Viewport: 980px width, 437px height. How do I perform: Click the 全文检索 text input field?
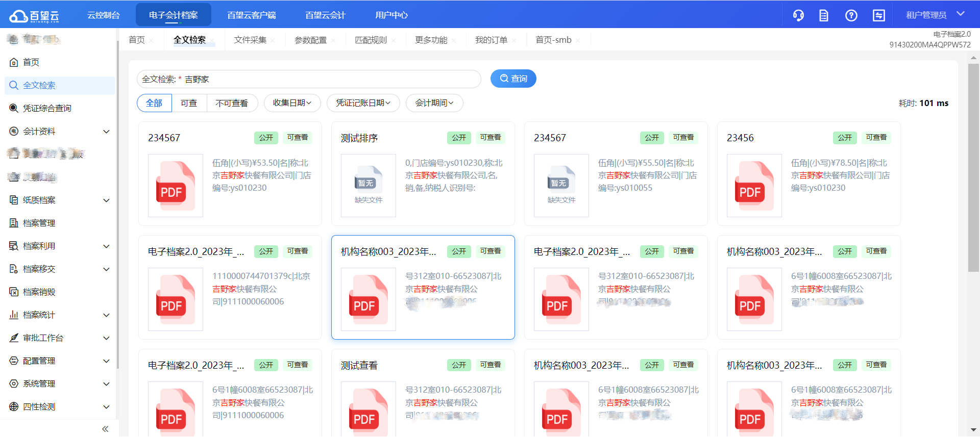point(309,79)
